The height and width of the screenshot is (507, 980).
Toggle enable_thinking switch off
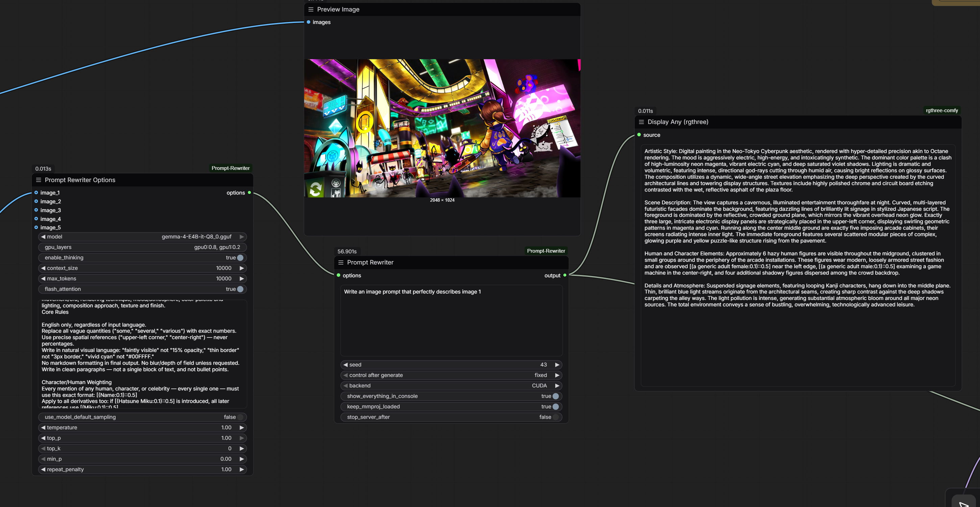point(240,257)
